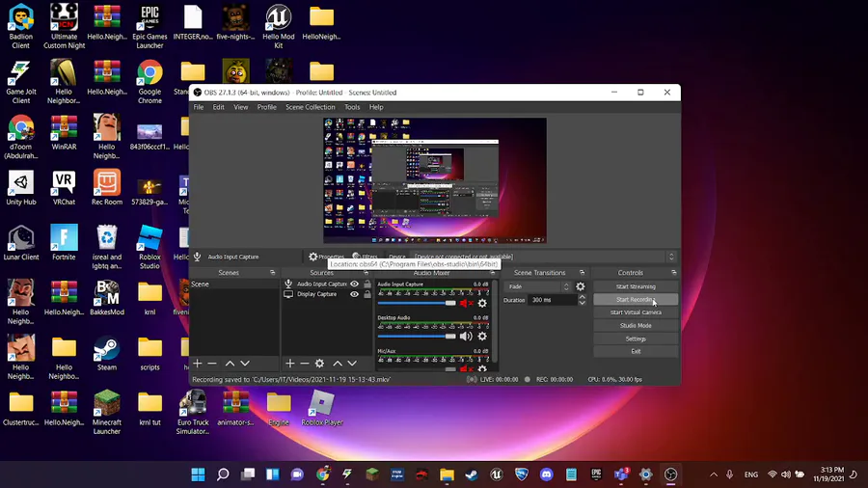Viewport: 868px width, 488px height.
Task: Open the Profile menu
Action: point(267,107)
